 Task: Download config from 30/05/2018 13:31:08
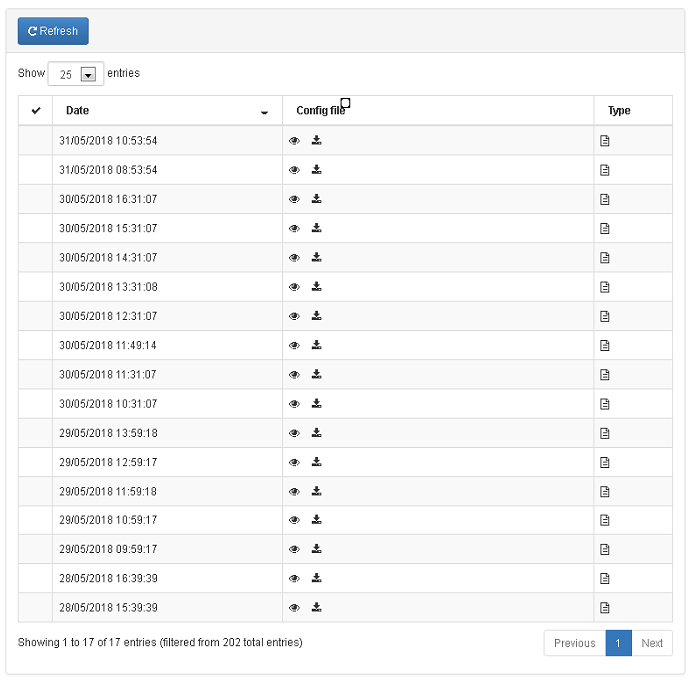[x=316, y=286]
